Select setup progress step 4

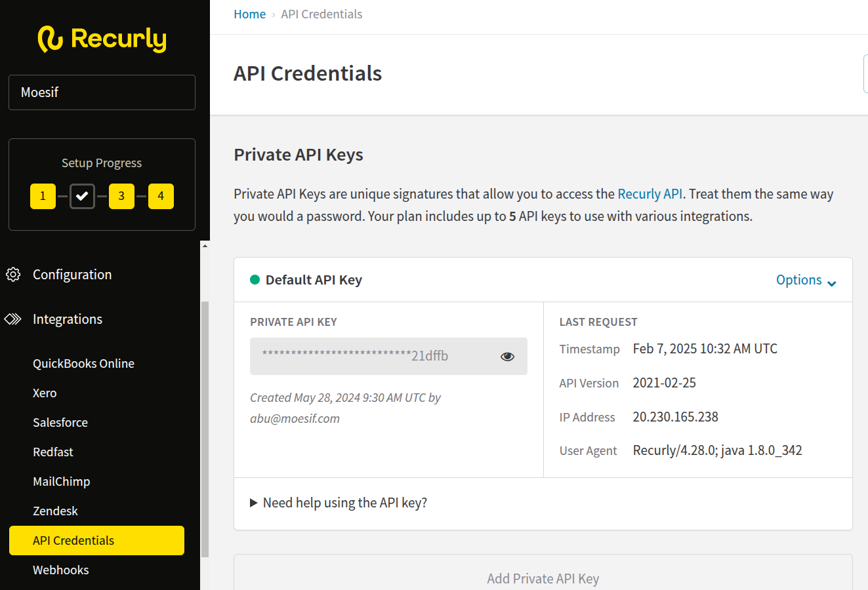[161, 196]
